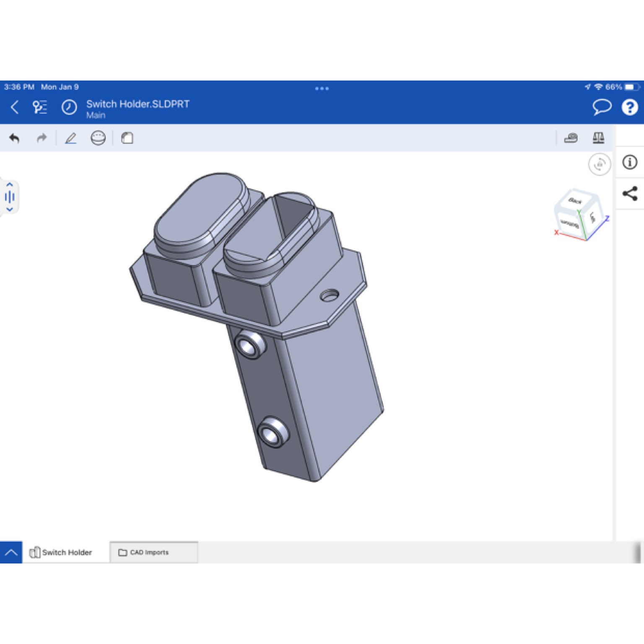Redo the last action

(42, 138)
